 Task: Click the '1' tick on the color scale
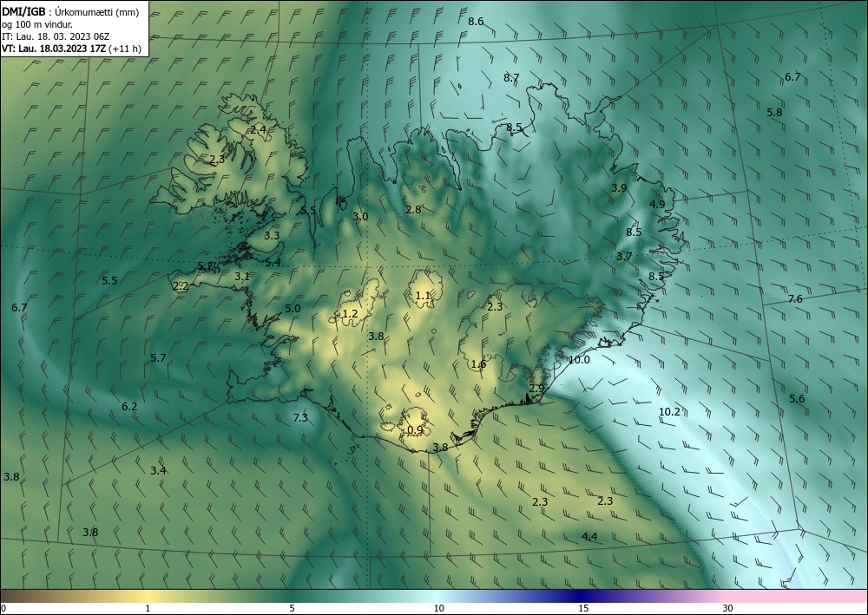pos(148,609)
